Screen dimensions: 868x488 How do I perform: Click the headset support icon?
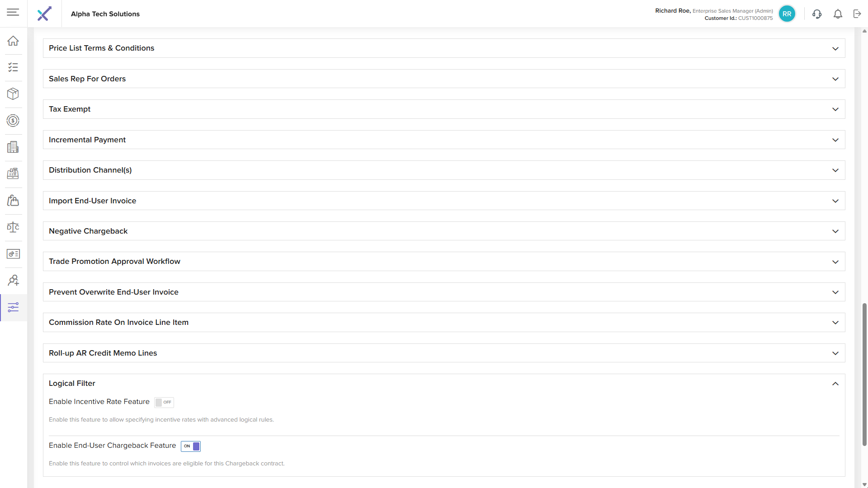[817, 14]
